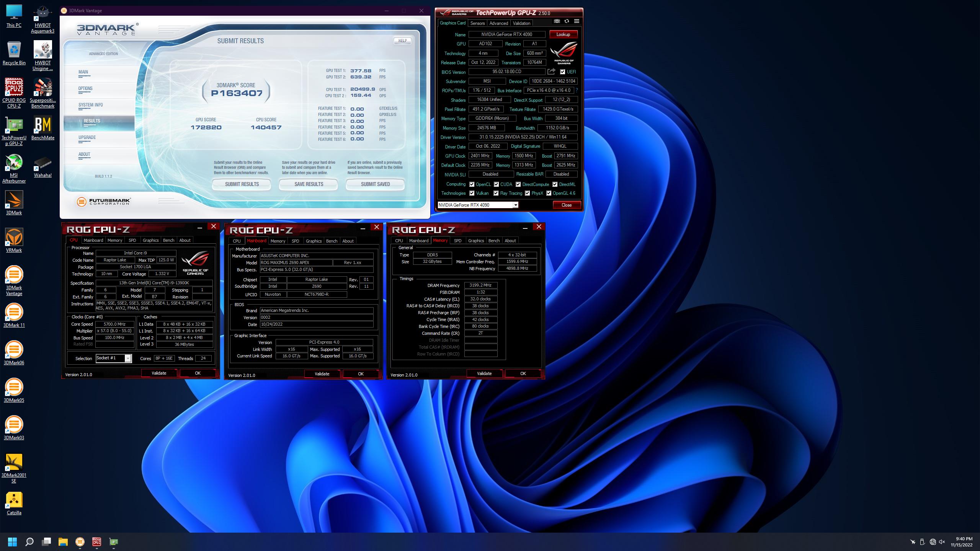The width and height of the screenshot is (980, 551).
Task: Toggle DirectCompute checkbox in GPU-Z
Action: click(518, 184)
